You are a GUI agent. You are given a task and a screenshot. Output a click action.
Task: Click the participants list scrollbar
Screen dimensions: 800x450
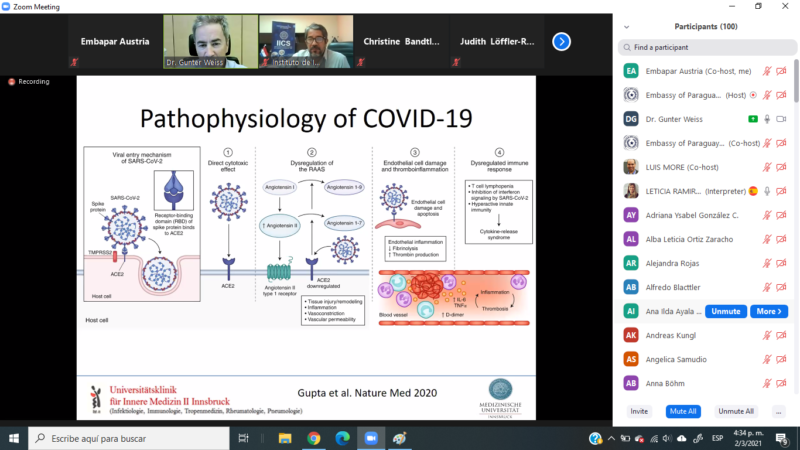(x=796, y=81)
